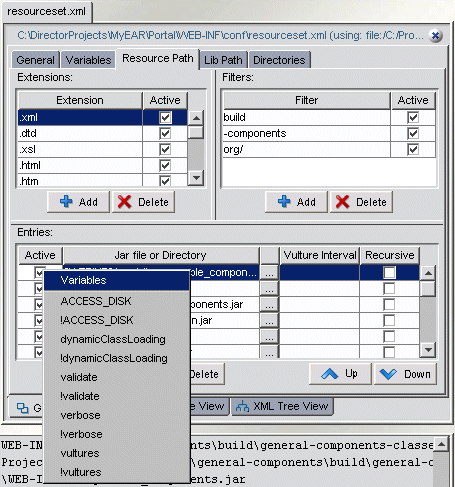Enable Recursive for the n.jar entry
Image resolution: width=455 pixels, height=487 pixels.
pyautogui.click(x=389, y=320)
